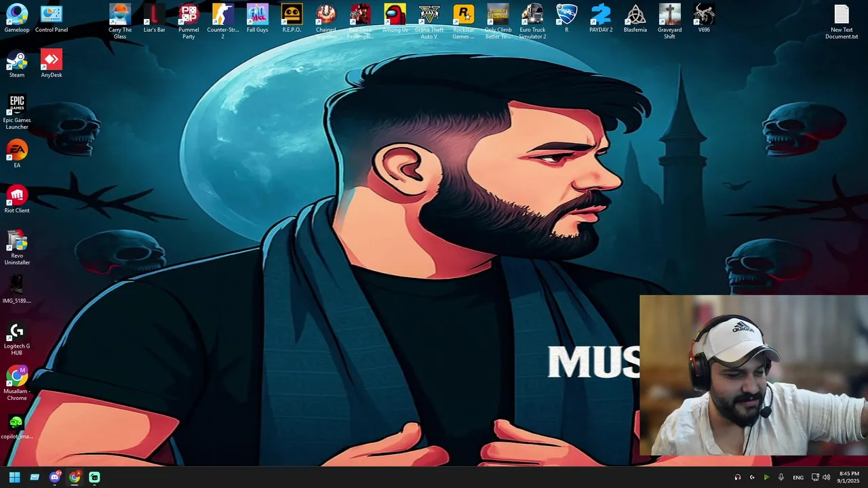
Task: Open network settings from the tray
Action: point(815,477)
